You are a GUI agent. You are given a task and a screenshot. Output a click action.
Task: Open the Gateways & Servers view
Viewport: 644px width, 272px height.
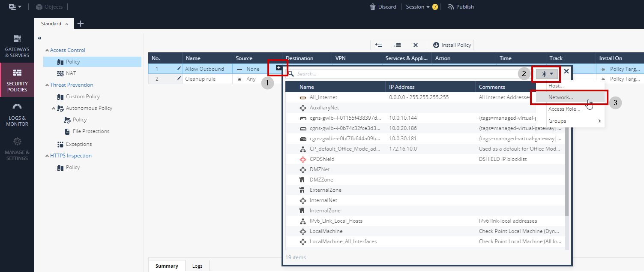click(x=17, y=46)
